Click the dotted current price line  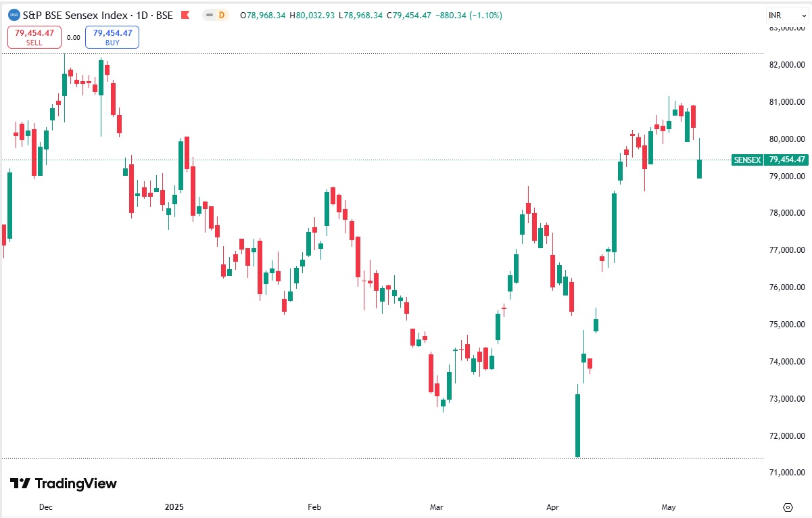406,160
